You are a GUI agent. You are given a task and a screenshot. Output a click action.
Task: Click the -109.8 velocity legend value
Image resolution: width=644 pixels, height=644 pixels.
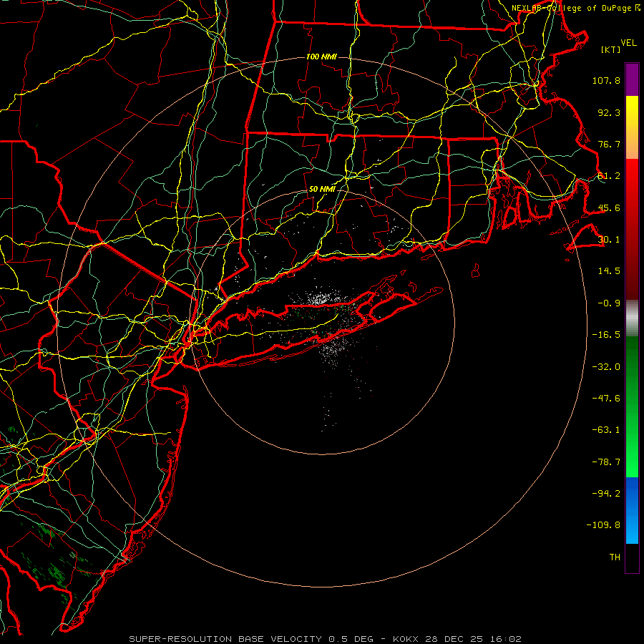click(x=603, y=525)
